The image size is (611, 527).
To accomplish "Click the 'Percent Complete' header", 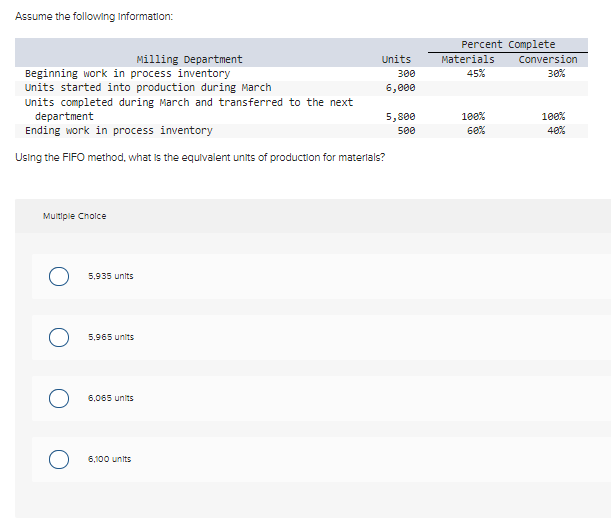I will coord(508,44).
